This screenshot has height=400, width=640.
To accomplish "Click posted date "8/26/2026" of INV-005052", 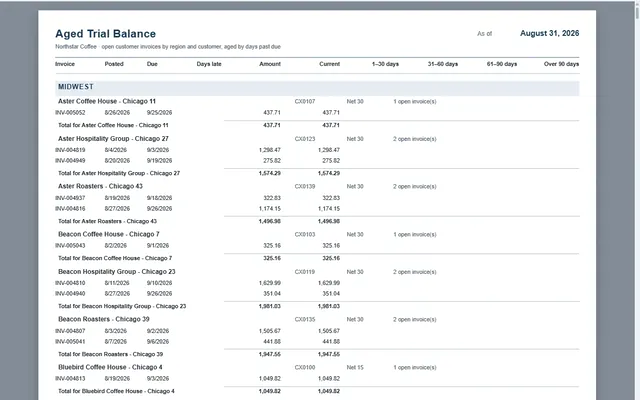I will click(x=117, y=113).
